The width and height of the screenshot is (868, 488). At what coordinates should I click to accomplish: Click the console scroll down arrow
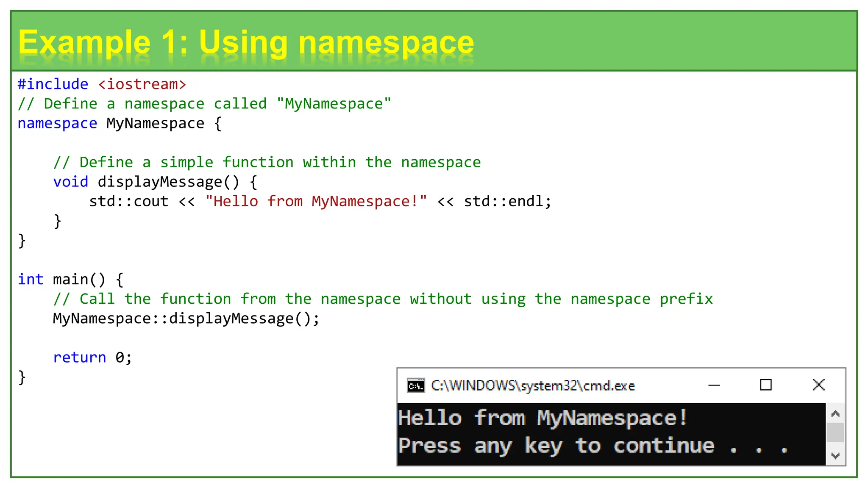[835, 456]
